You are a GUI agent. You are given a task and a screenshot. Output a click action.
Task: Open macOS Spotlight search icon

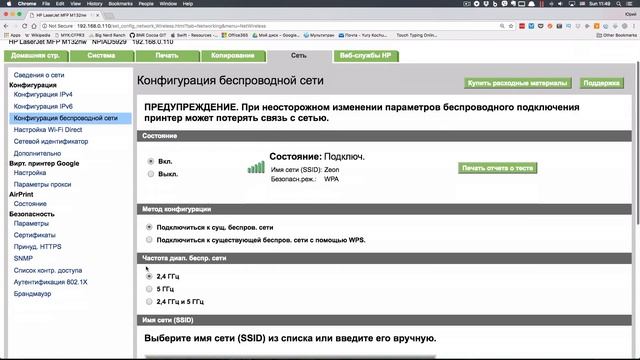coord(619,4)
